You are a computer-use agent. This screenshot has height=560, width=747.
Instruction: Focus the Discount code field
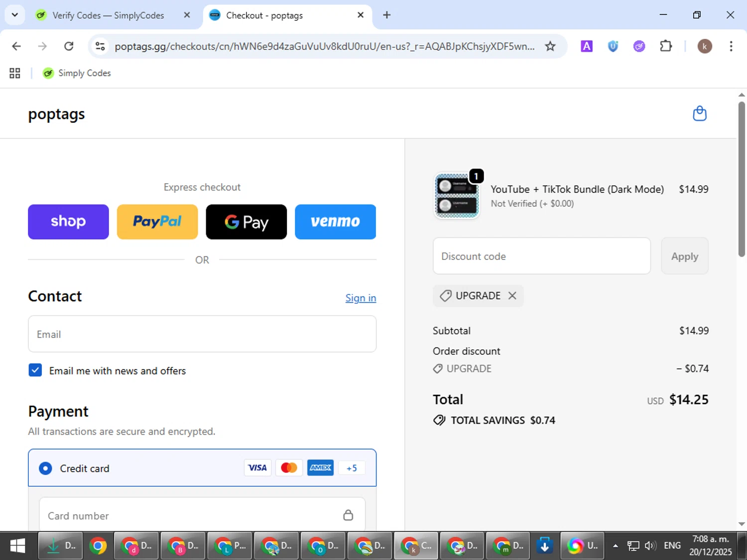point(542,256)
